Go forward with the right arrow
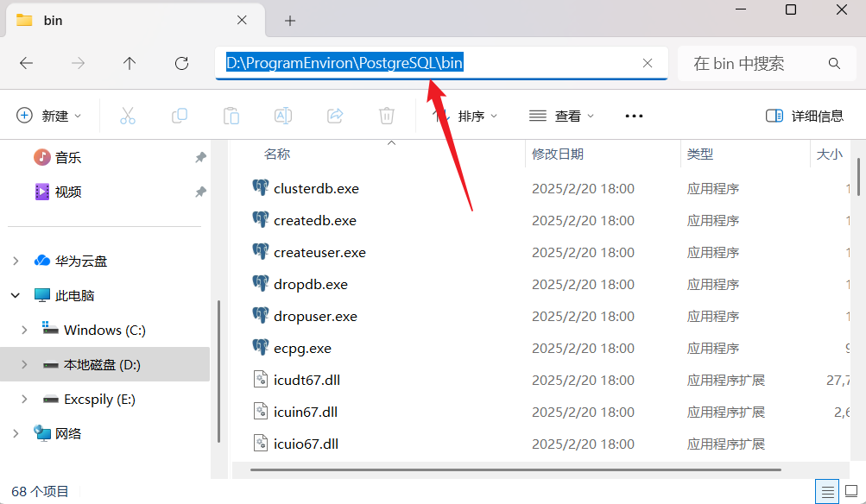The width and height of the screenshot is (866, 504). coord(78,64)
